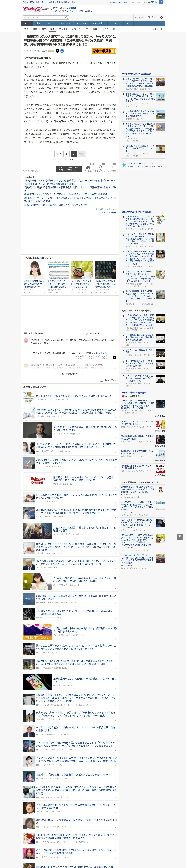
Task: Click the blue web search magnifier button
Action: (161, 2)
